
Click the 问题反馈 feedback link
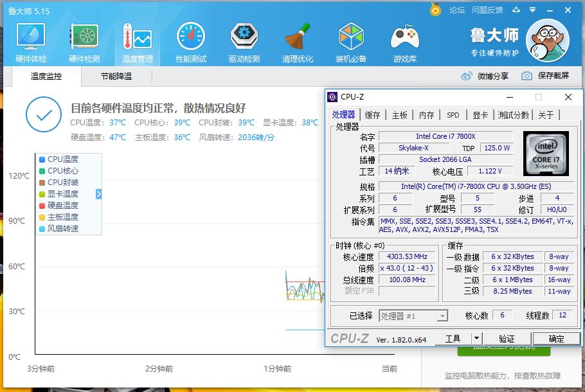coord(487,10)
